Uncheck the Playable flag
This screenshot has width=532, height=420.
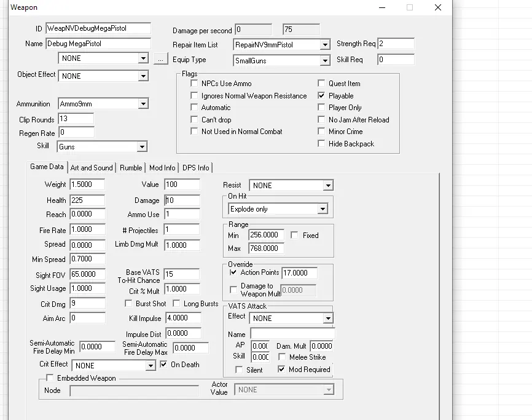tap(321, 96)
